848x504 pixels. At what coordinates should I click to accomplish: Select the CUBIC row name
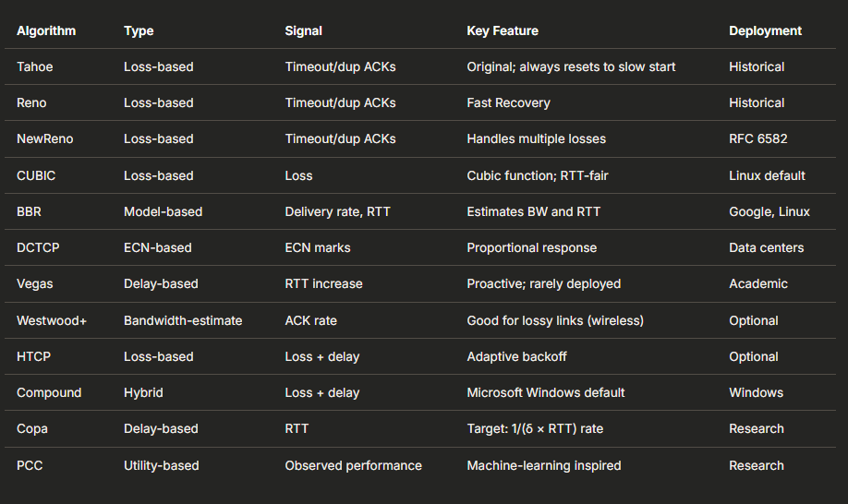(37, 175)
